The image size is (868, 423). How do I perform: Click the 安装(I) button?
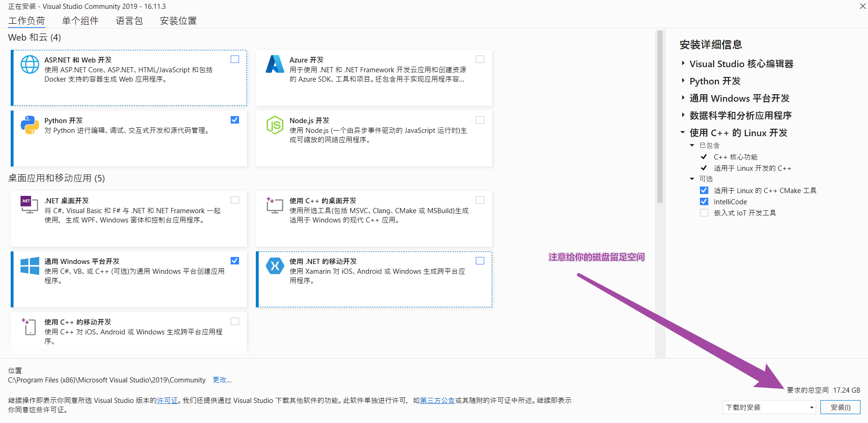point(840,407)
